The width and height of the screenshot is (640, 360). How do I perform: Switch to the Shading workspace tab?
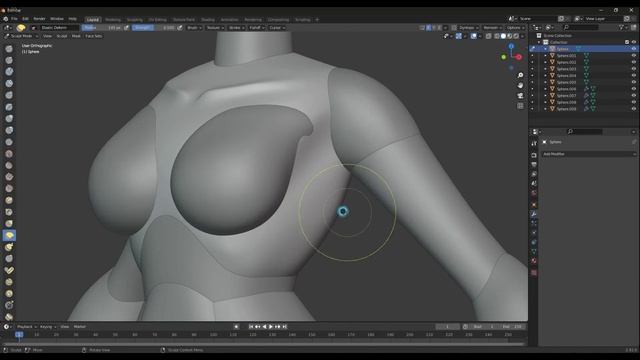(x=208, y=20)
